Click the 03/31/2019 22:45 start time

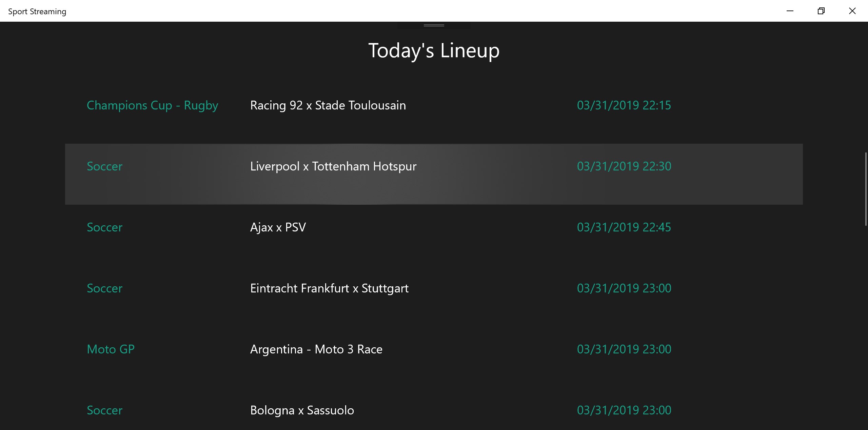point(624,227)
